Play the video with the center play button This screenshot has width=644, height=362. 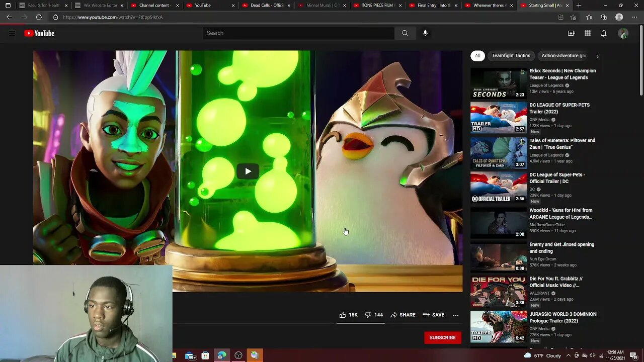point(248,171)
